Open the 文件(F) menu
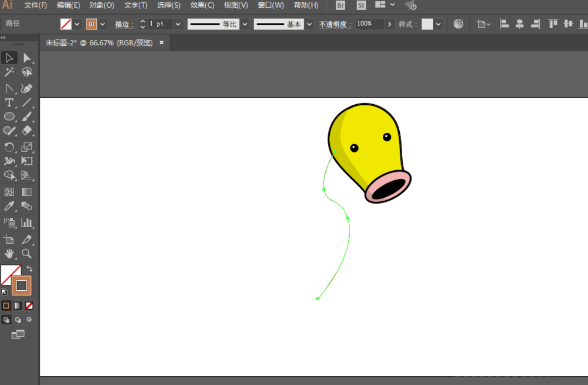 (35, 5)
